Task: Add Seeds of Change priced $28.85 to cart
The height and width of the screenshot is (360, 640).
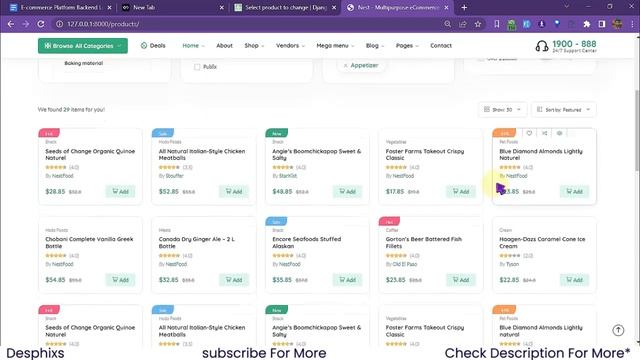Action: point(120,191)
